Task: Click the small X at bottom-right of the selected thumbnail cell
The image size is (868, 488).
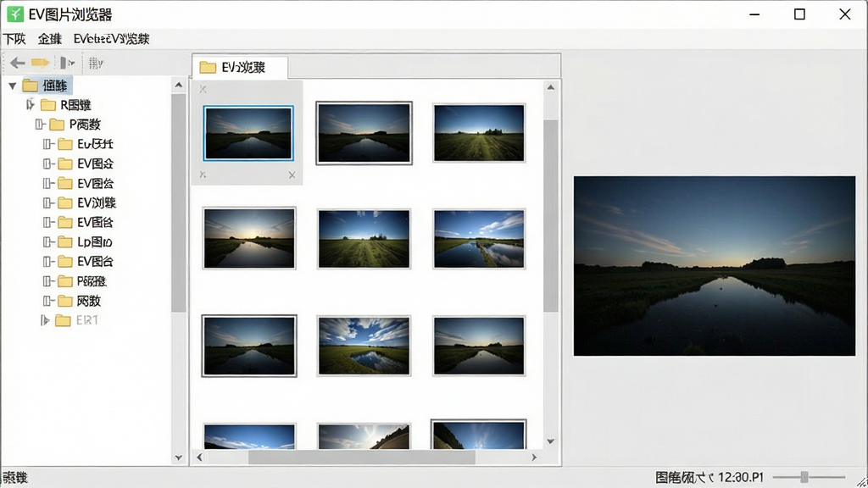Action: coord(292,175)
